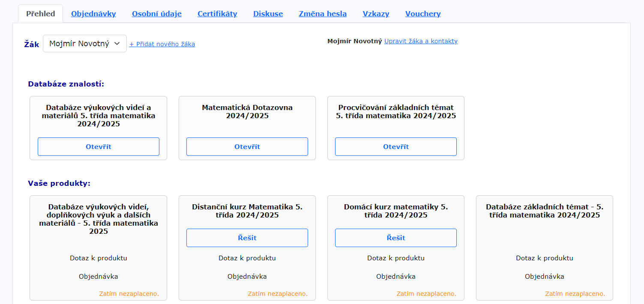Click Upravit žáka a kontakty link
This screenshot has width=644, height=304.
click(x=421, y=41)
